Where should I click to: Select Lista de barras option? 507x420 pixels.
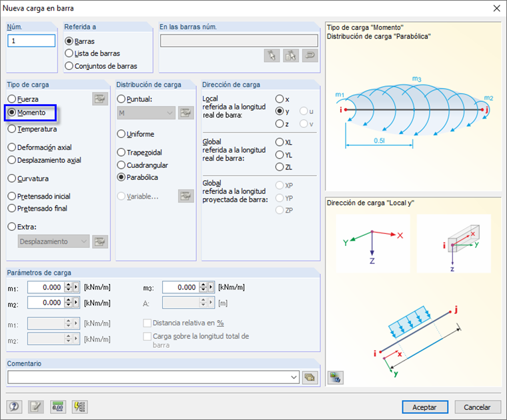click(x=93, y=53)
